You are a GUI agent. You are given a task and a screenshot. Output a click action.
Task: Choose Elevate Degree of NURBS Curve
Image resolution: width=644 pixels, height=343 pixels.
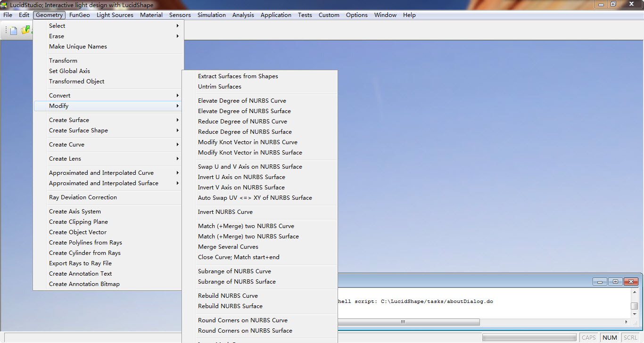pos(260,101)
